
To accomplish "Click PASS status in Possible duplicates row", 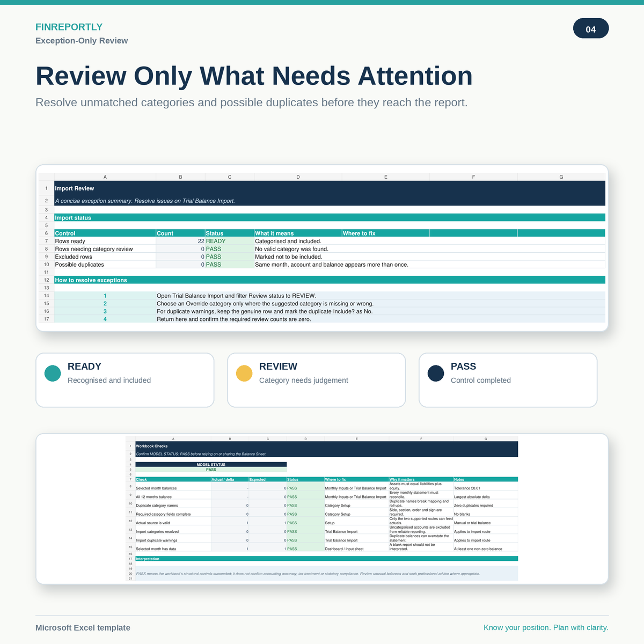I will 230,265.
